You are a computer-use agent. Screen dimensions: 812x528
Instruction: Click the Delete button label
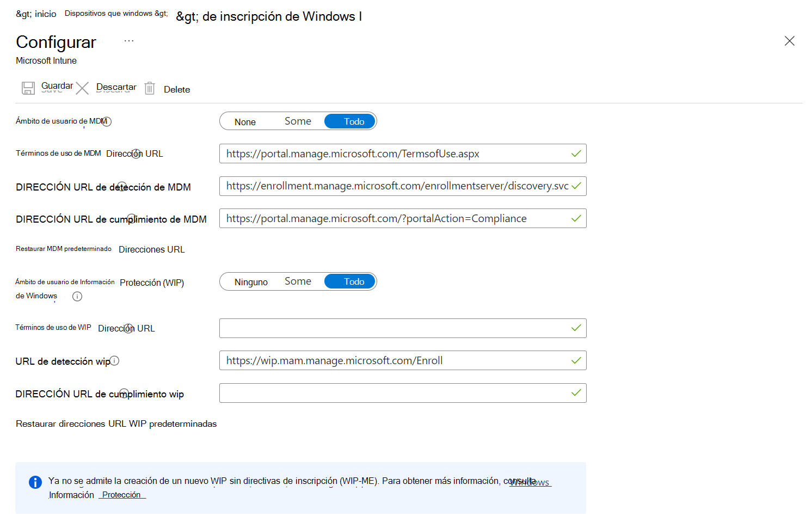[x=177, y=89]
